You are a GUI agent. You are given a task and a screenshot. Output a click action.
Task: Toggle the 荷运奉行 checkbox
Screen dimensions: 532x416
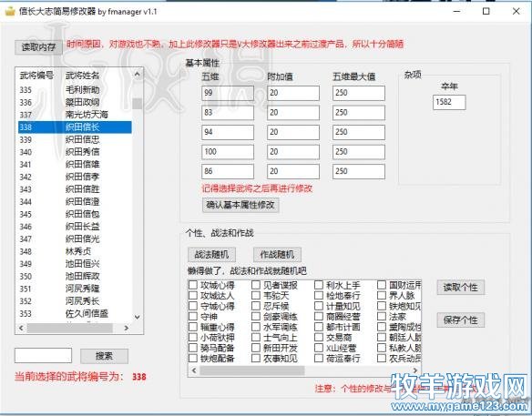click(319, 359)
